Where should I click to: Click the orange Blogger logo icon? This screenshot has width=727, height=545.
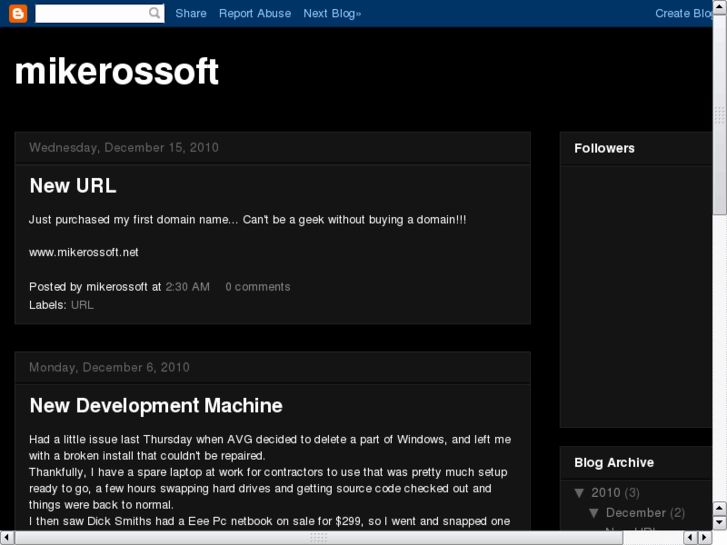[17, 13]
